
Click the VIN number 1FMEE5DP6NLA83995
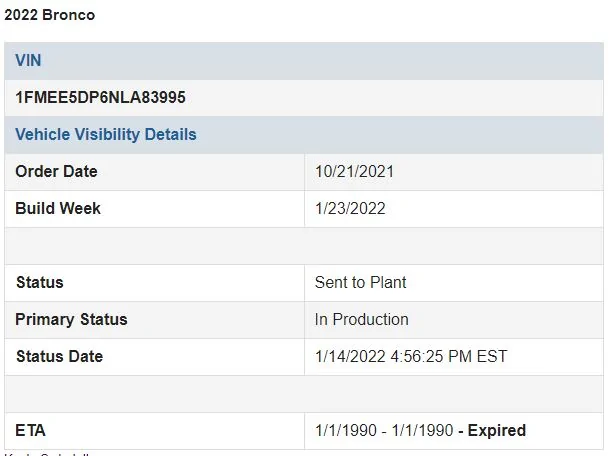(x=100, y=97)
